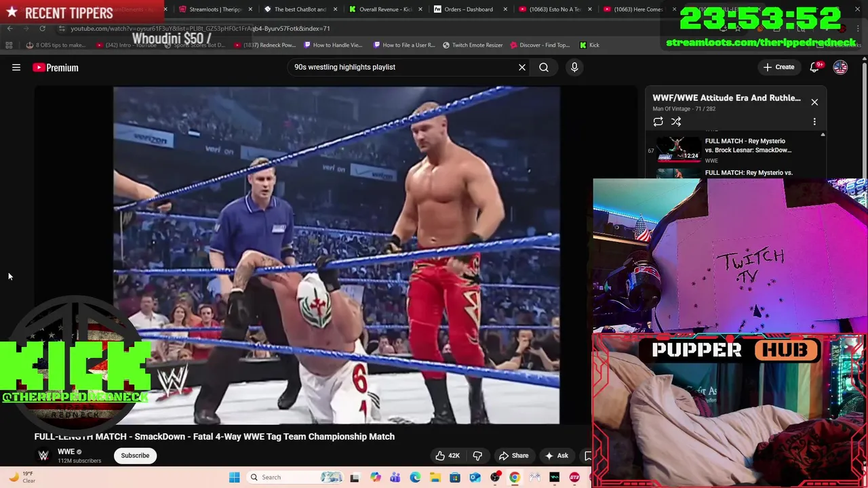Open Microsoft Store from taskbar
The image size is (868, 488).
(x=455, y=477)
